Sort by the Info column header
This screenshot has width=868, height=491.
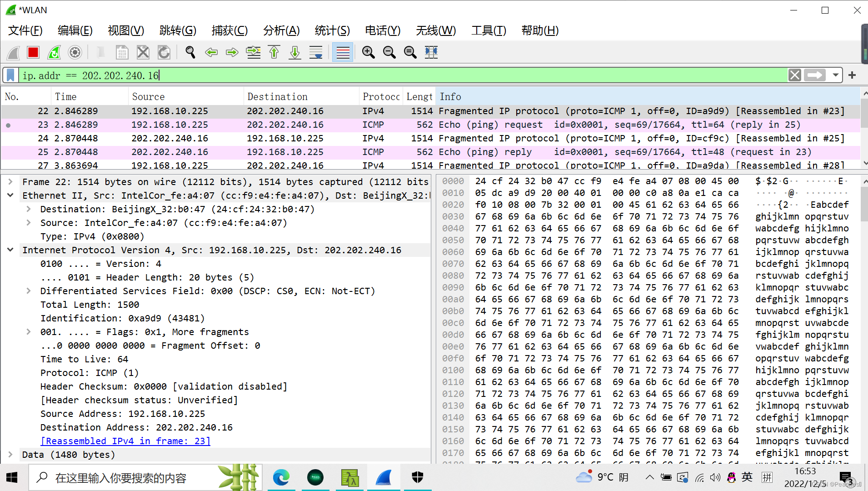648,97
